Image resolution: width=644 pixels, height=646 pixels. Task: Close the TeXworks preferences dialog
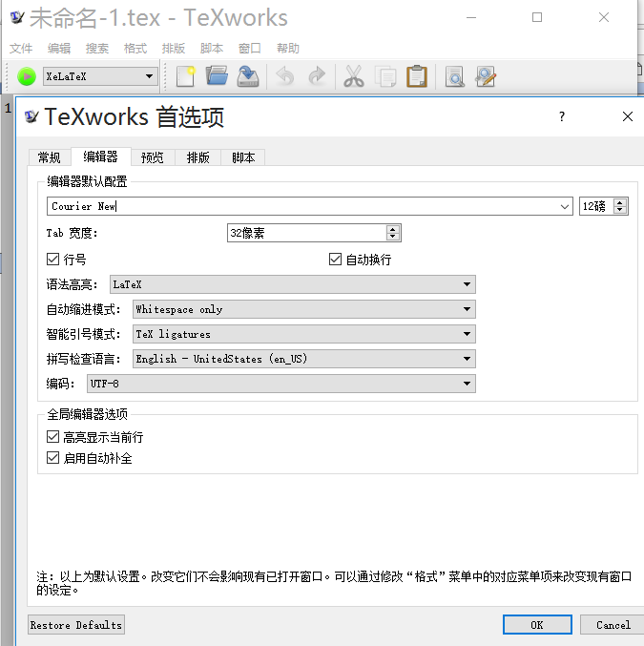click(628, 116)
